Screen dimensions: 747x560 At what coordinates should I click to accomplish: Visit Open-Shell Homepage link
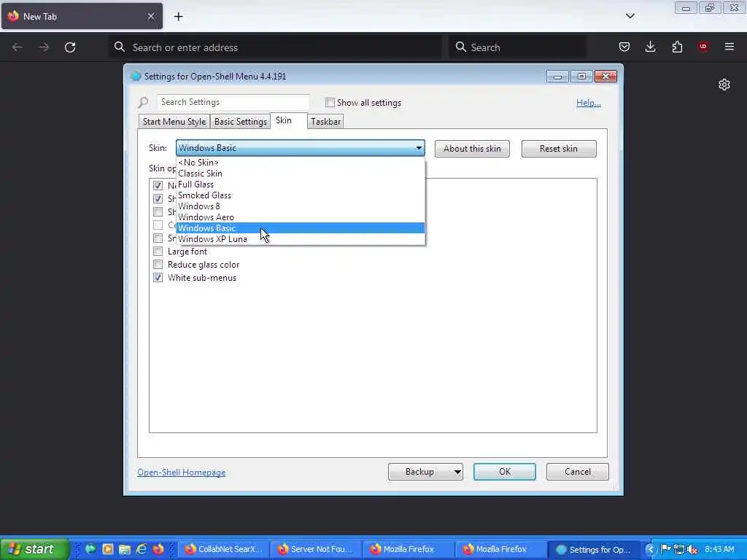point(182,472)
